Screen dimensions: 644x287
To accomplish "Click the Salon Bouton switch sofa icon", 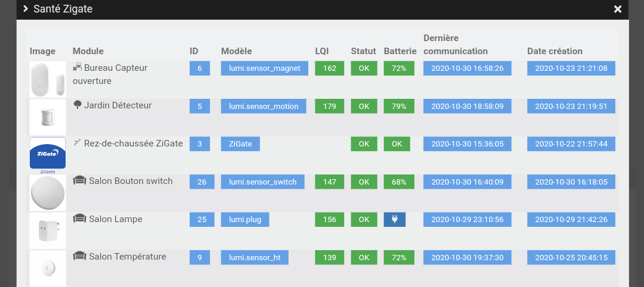I will pos(79,181).
